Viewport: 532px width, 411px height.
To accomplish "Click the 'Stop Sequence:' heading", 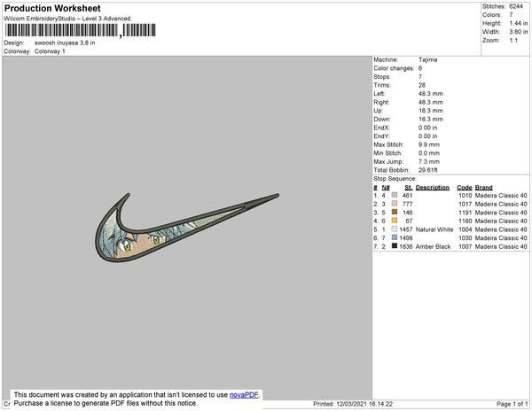I will click(395, 179).
